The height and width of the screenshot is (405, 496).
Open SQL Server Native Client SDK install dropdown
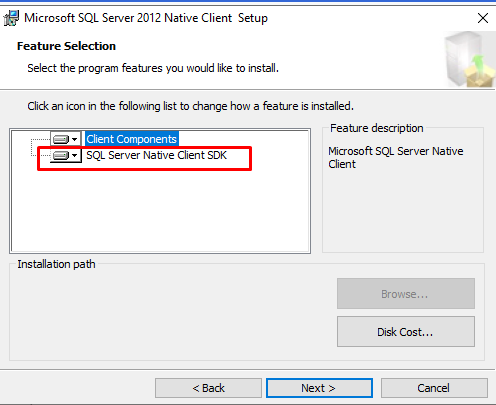pos(65,155)
